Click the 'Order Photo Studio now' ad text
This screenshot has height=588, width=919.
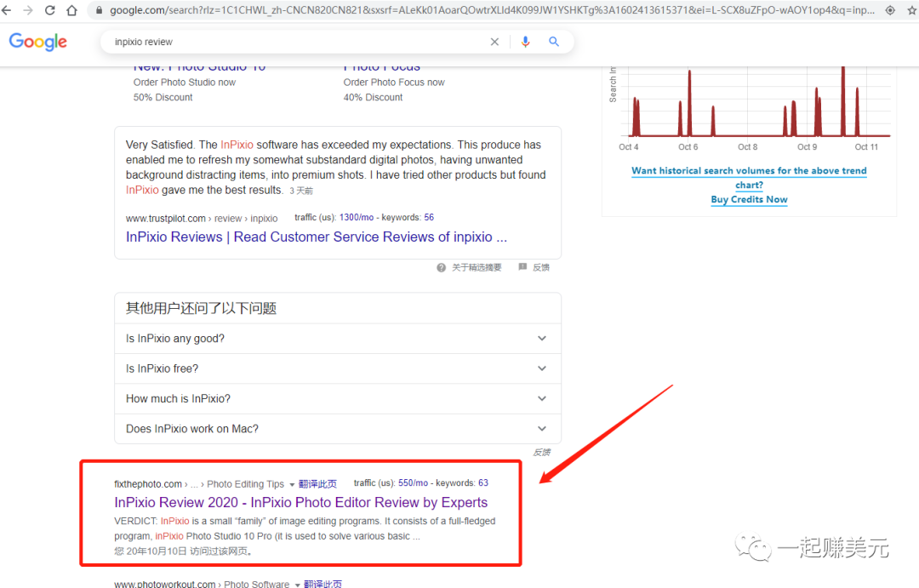[185, 83]
